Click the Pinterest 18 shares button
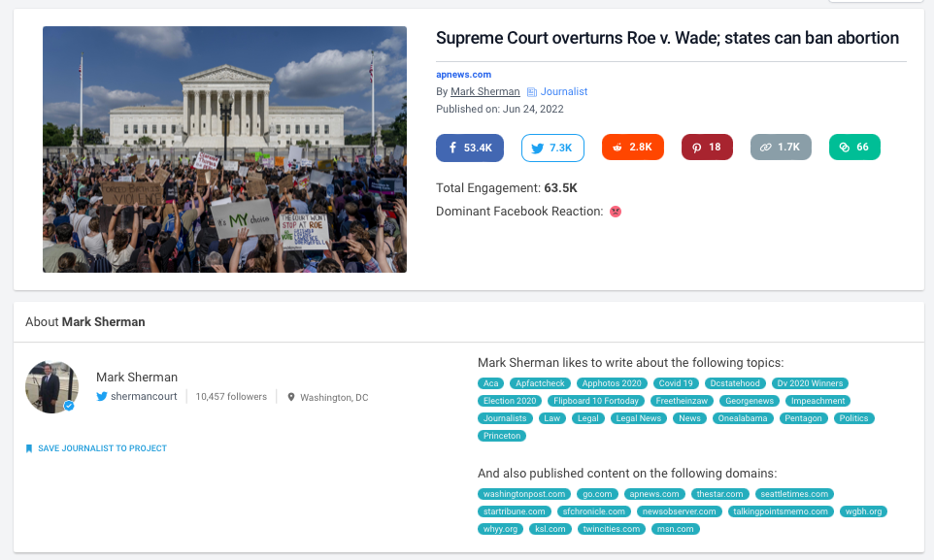The width and height of the screenshot is (934, 560). click(x=707, y=148)
